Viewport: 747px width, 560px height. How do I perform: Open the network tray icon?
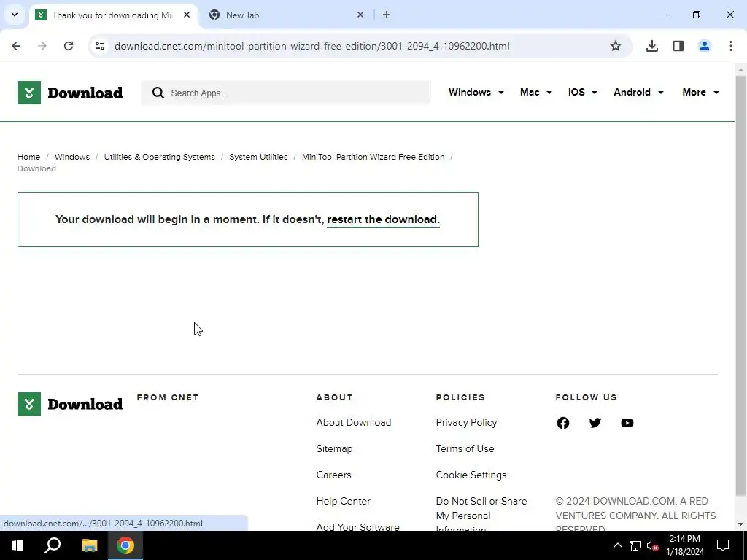(x=635, y=545)
